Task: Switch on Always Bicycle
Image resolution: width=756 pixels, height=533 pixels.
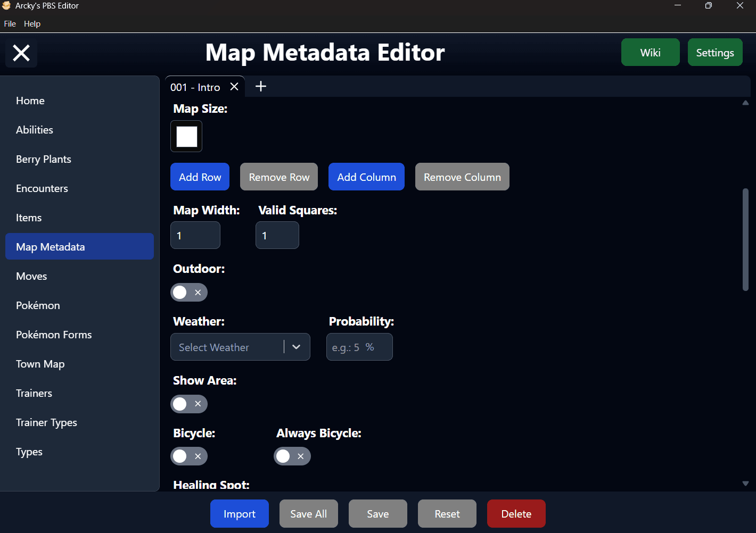Action: (x=292, y=456)
